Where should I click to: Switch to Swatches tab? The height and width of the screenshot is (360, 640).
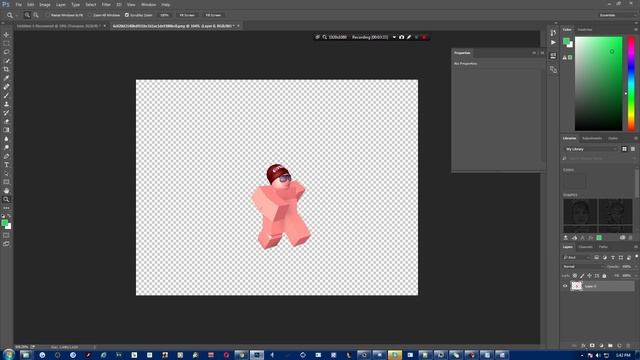coord(585,29)
